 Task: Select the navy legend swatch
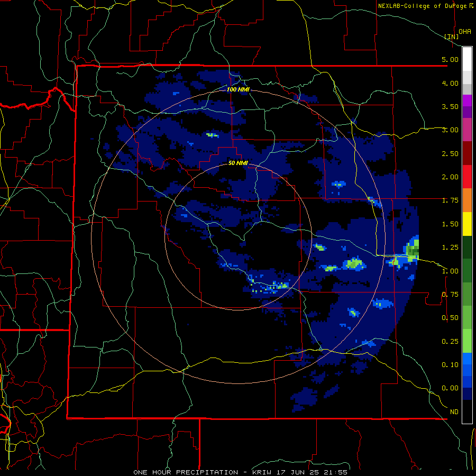(467, 394)
